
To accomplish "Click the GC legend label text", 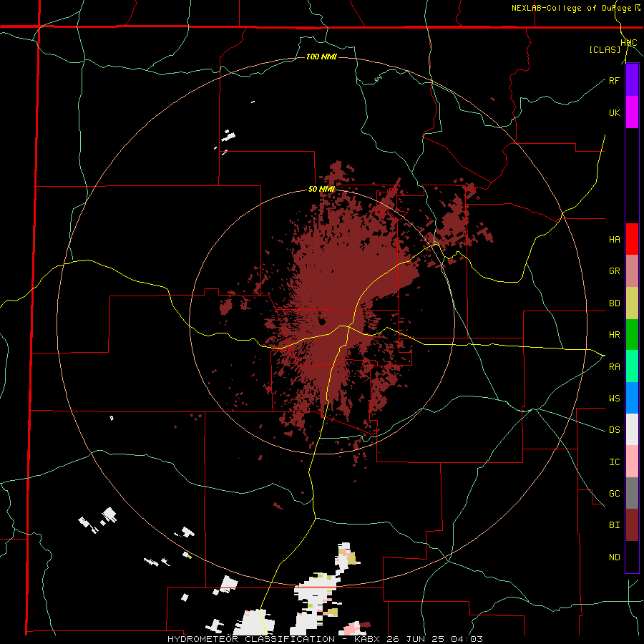I will (614, 494).
